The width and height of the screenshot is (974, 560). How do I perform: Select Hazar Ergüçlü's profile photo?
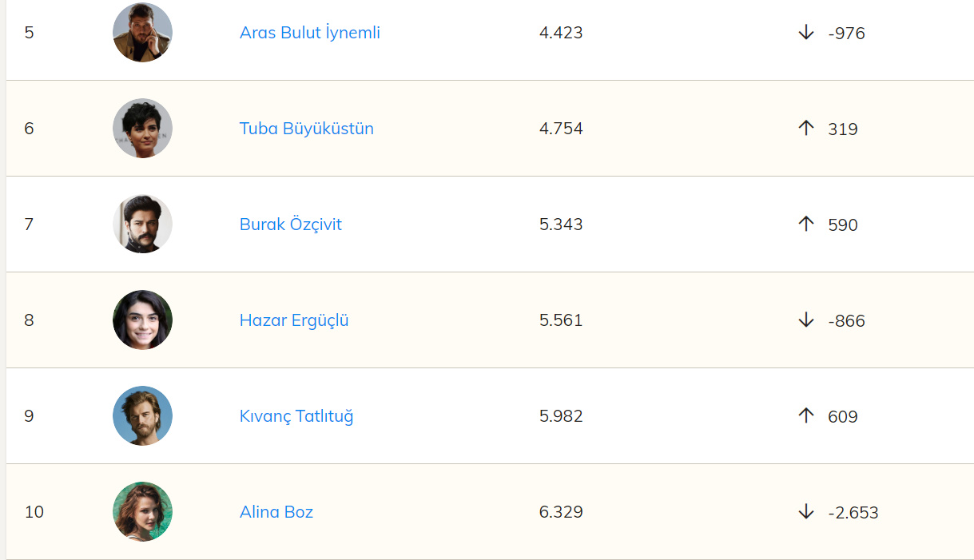[142, 320]
